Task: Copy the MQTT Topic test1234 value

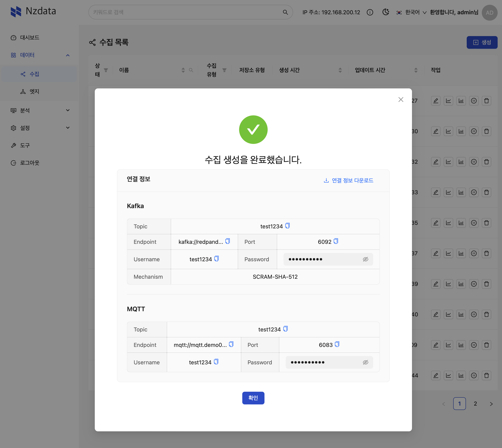Action: (285, 329)
